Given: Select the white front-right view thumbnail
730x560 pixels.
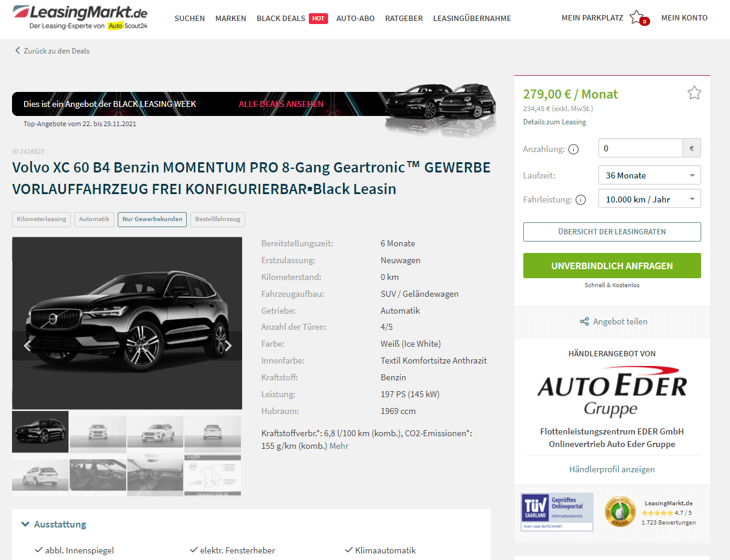Looking at the screenshot, I should (x=156, y=431).
